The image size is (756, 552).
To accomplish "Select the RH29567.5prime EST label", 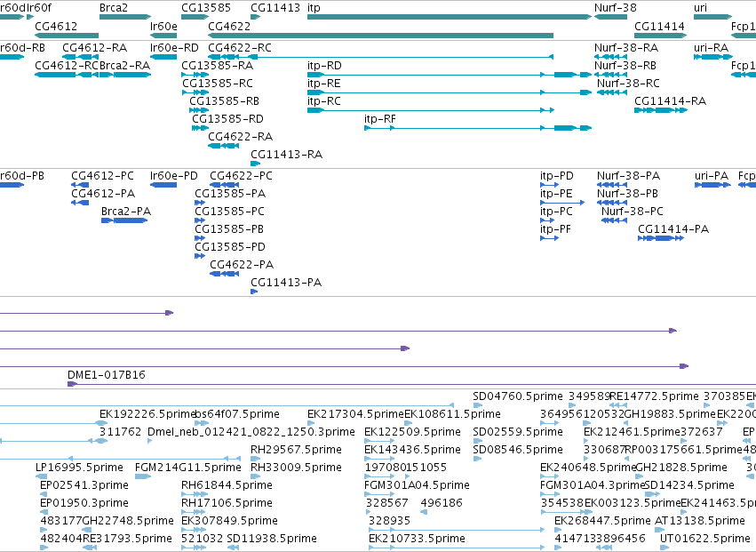I will (296, 450).
